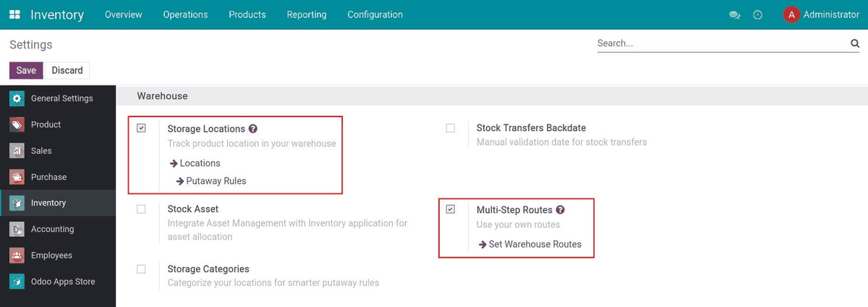Open the apps grid menu icon
This screenshot has height=307, width=868.
pos(14,14)
